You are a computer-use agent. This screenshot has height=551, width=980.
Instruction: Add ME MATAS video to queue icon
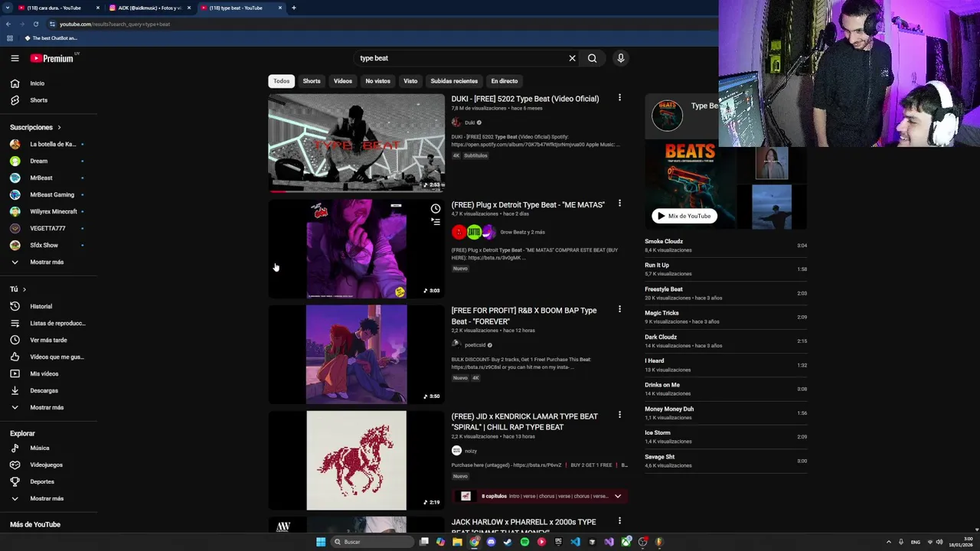[x=436, y=222]
